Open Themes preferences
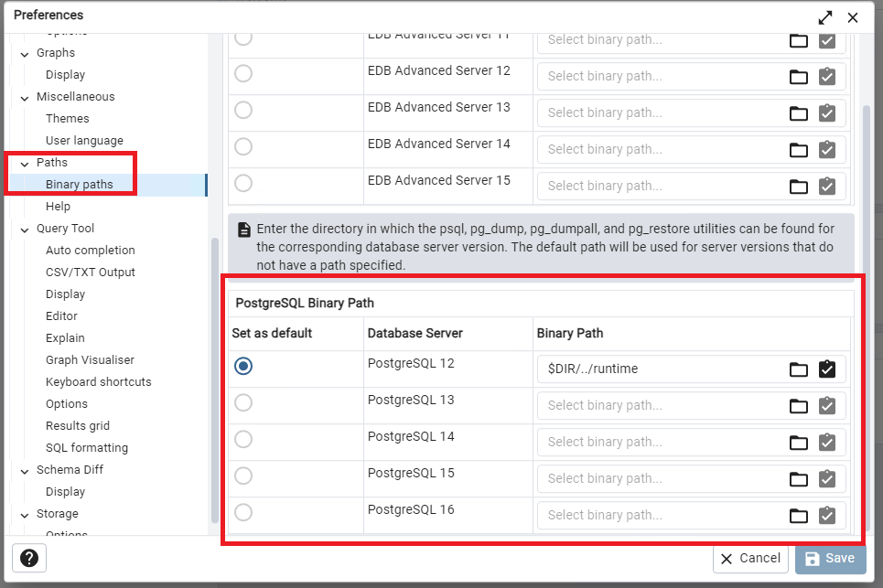This screenshot has height=588, width=883. click(68, 119)
